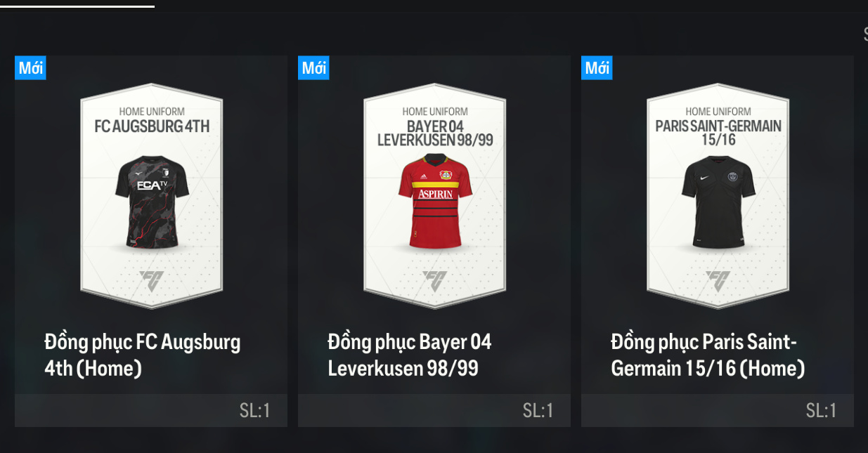Click the 'PARIS SAINT-GERMAIN 15/16' card header text

[718, 133]
